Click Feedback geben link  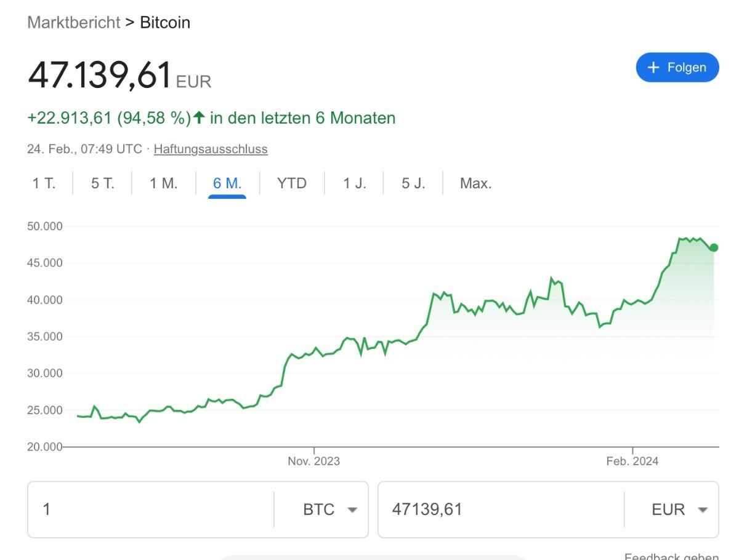pyautogui.click(x=671, y=556)
